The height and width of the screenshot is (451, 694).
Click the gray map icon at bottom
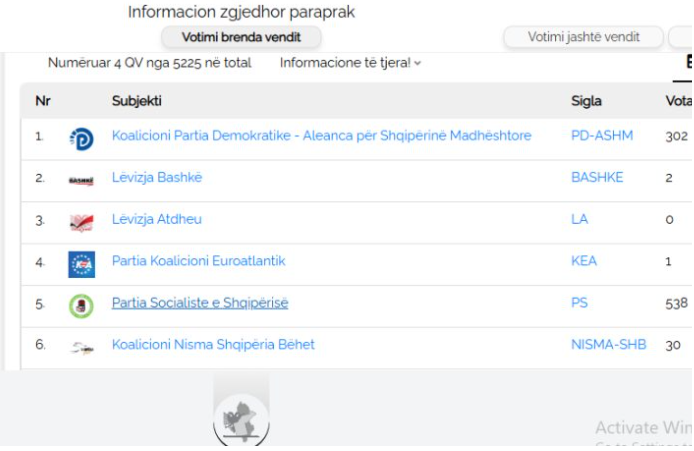[241, 420]
